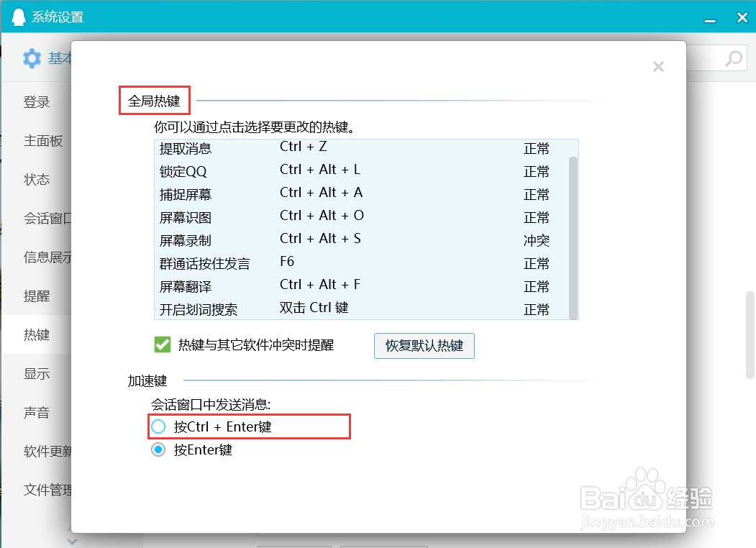Click the 基本设置 gear icon
The height and width of the screenshot is (548, 756).
(32, 58)
